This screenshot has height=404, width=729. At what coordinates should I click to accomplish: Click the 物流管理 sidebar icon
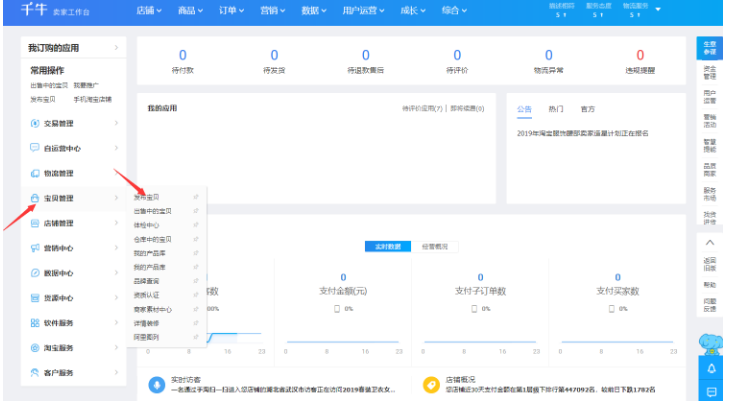point(35,173)
